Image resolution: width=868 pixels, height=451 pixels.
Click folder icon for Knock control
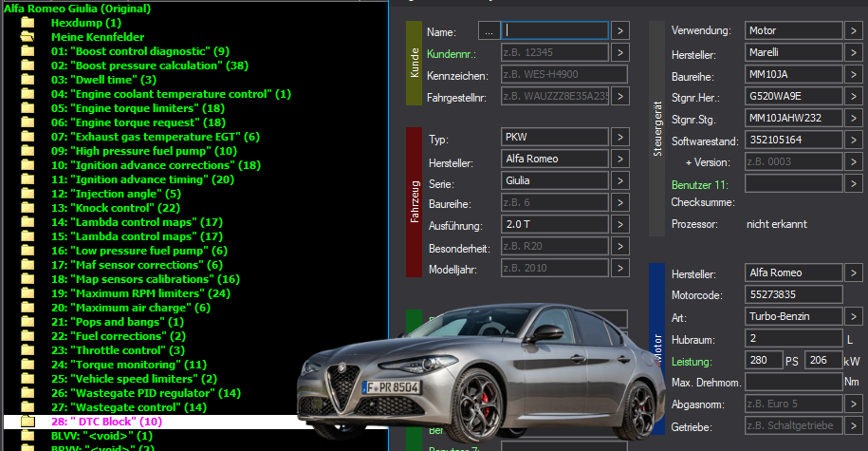[x=28, y=208]
